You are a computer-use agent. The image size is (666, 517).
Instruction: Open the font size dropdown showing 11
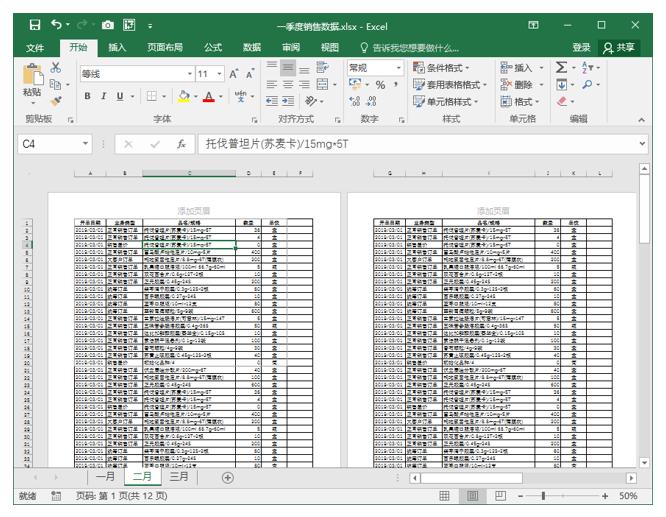(x=220, y=74)
